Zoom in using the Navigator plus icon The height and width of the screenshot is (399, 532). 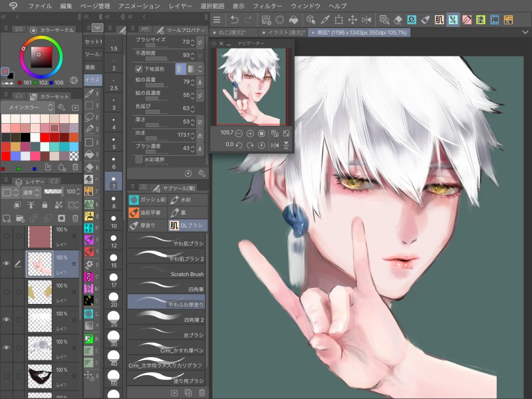tap(250, 134)
